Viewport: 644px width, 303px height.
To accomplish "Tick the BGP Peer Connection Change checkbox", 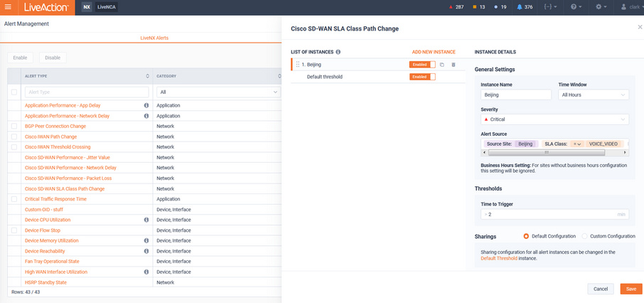I will coord(14,126).
